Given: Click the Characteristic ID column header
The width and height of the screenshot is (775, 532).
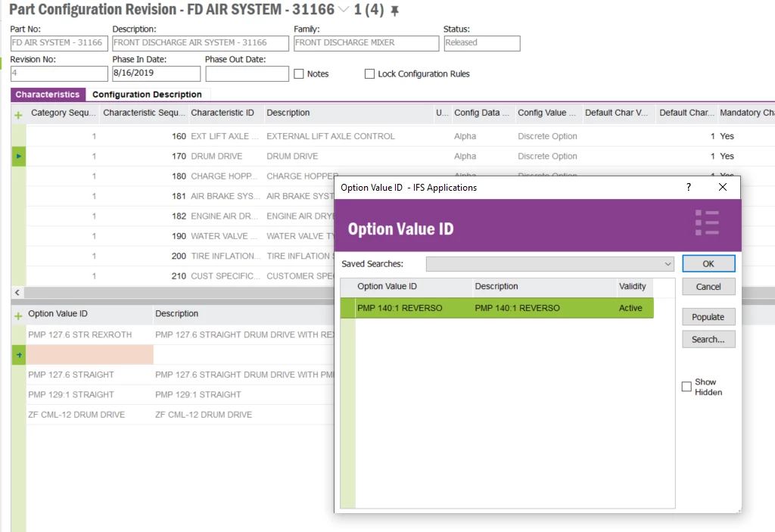Looking at the screenshot, I should coord(226,113).
